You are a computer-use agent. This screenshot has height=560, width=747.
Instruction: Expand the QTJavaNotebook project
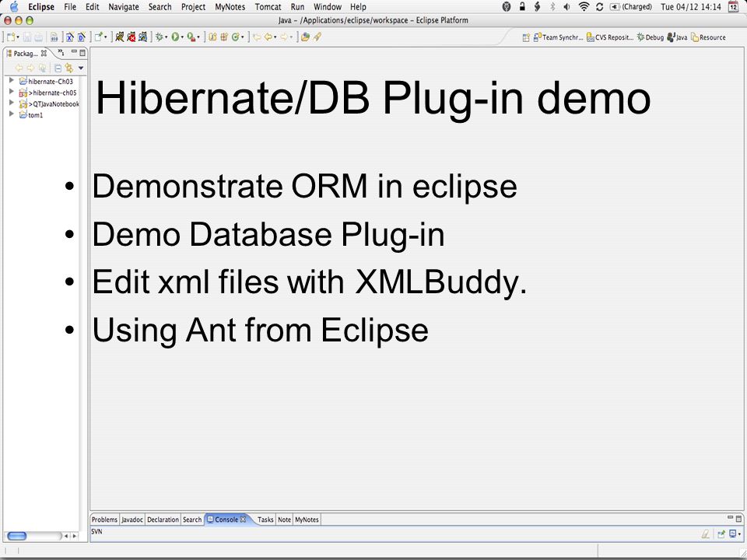click(x=12, y=103)
